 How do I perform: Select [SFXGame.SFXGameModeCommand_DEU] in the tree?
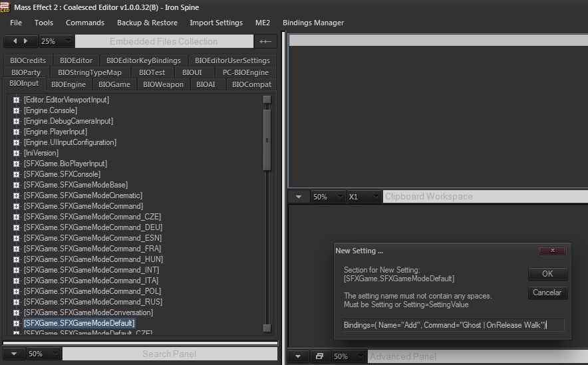coord(93,227)
